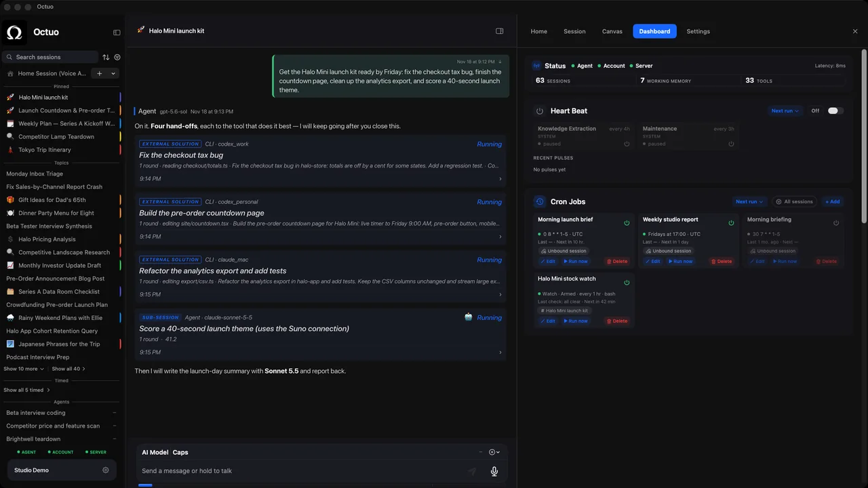Screen dimensions: 868x488
Task: Toggle power for Morning briefing job
Action: point(836,222)
